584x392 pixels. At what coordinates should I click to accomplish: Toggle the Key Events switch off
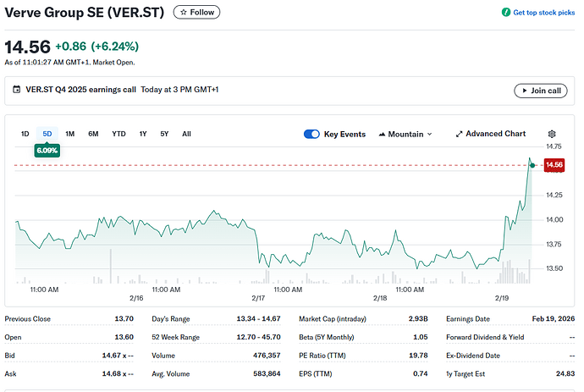tap(311, 134)
